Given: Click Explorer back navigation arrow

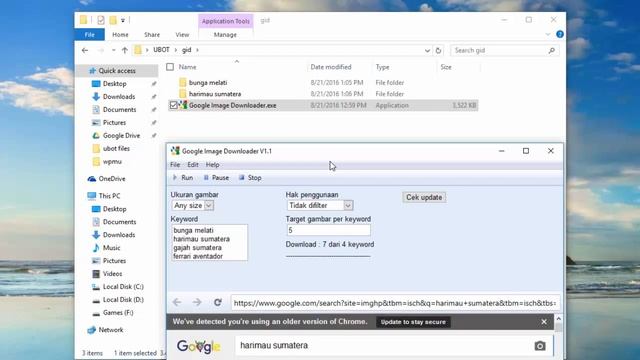Looking at the screenshot, I should [x=85, y=50].
